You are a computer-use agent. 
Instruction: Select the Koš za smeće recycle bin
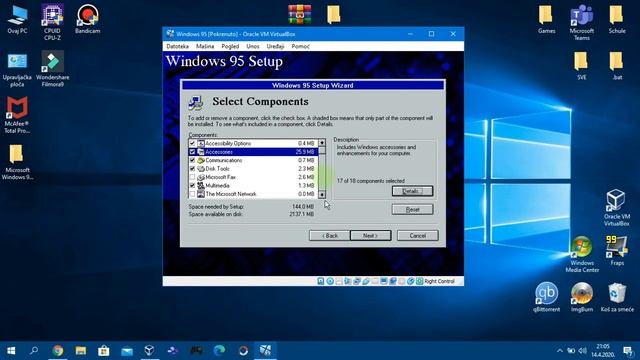tap(617, 298)
